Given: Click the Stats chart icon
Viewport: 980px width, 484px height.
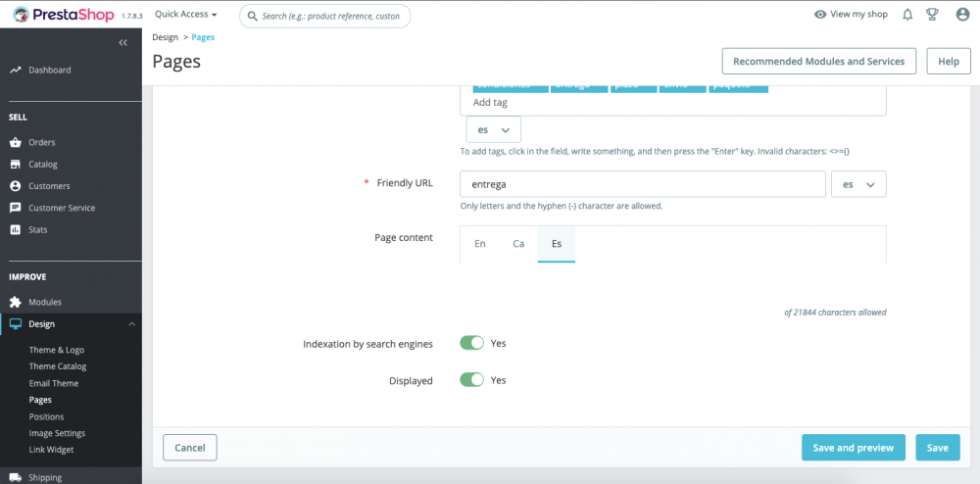Looking at the screenshot, I should point(16,230).
